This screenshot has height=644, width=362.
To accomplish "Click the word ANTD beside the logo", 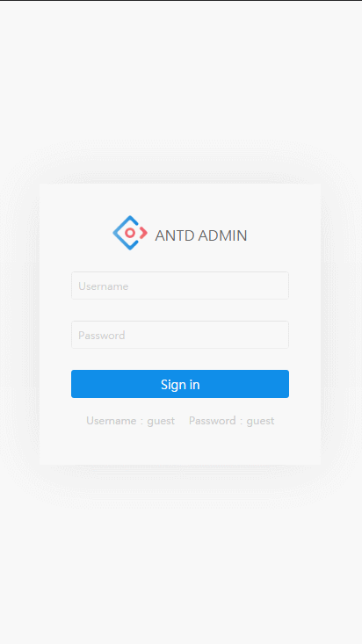I will tap(175, 235).
